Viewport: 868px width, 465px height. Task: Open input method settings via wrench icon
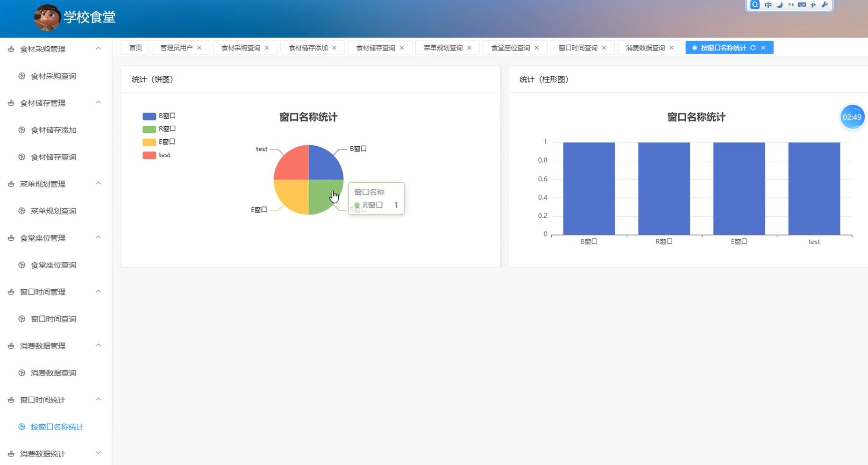(x=825, y=5)
